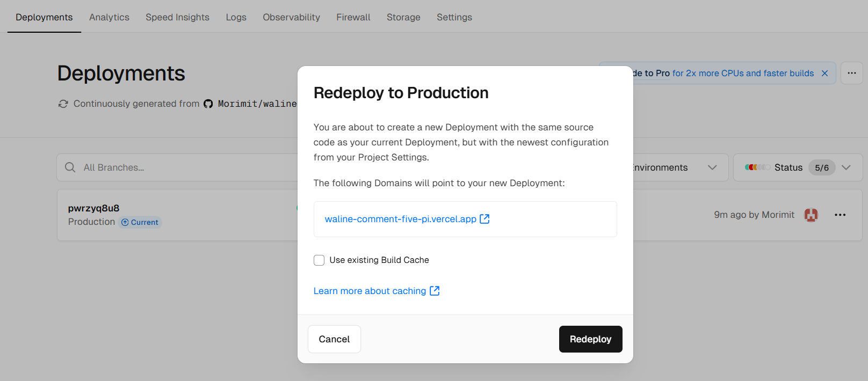Cancel the redeploy dialog

[x=334, y=339]
